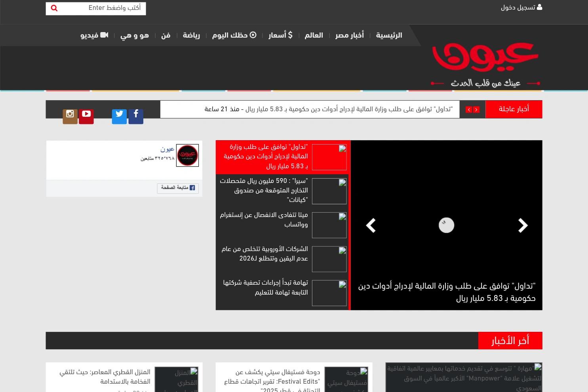This screenshot has width=588, height=392.
Task: Open the Facebook page icon
Action: (x=136, y=114)
